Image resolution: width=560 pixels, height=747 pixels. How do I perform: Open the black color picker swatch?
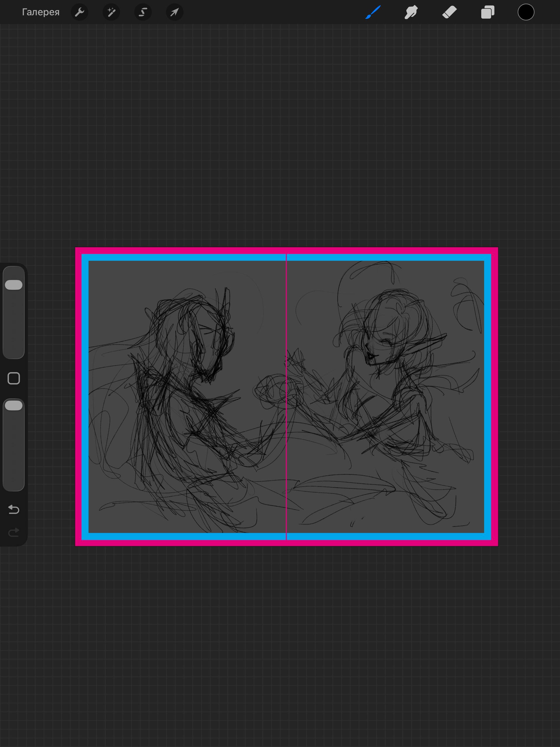pos(526,12)
